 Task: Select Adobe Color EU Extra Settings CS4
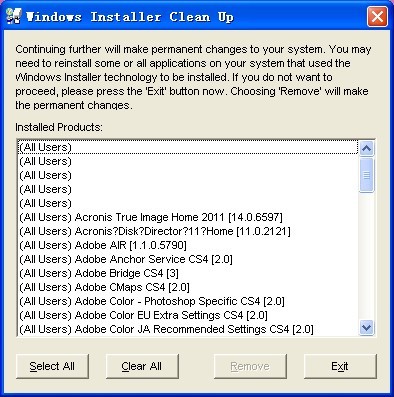188,315
